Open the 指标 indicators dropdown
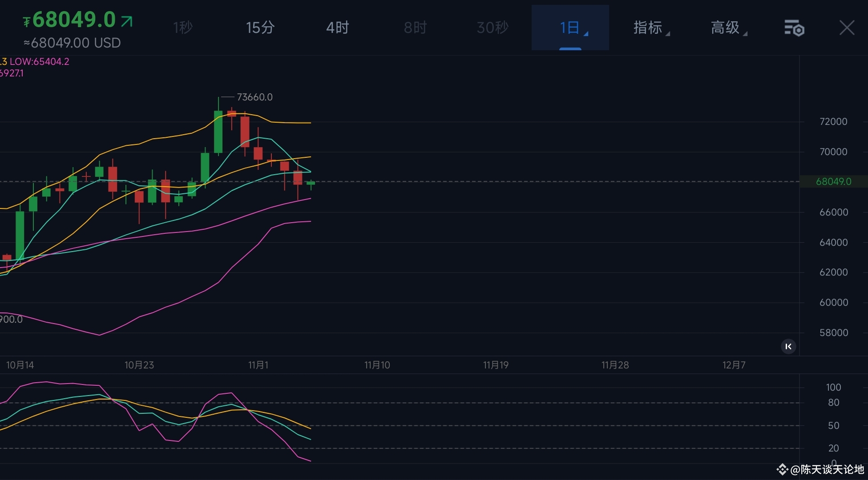The height and width of the screenshot is (480, 868). [651, 28]
